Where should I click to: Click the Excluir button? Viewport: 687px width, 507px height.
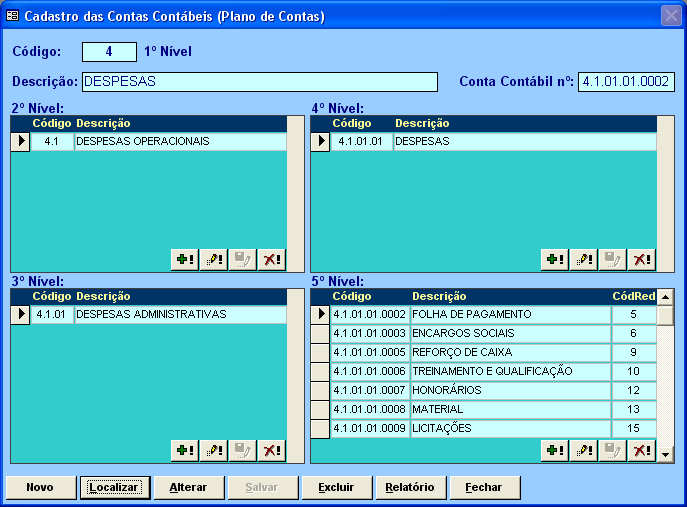pyautogui.click(x=336, y=488)
